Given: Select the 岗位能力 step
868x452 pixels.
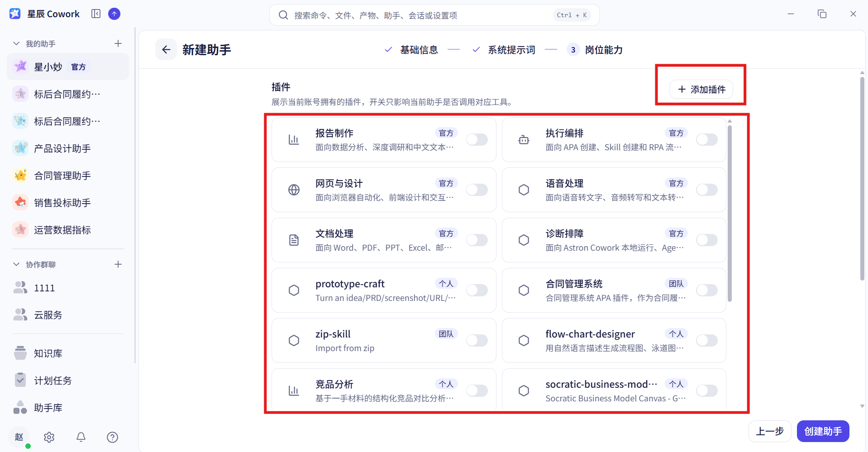Looking at the screenshot, I should click(x=595, y=50).
